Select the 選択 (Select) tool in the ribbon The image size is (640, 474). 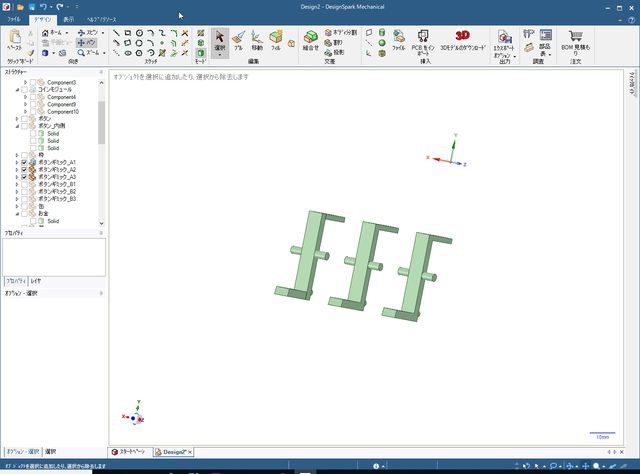tap(220, 40)
